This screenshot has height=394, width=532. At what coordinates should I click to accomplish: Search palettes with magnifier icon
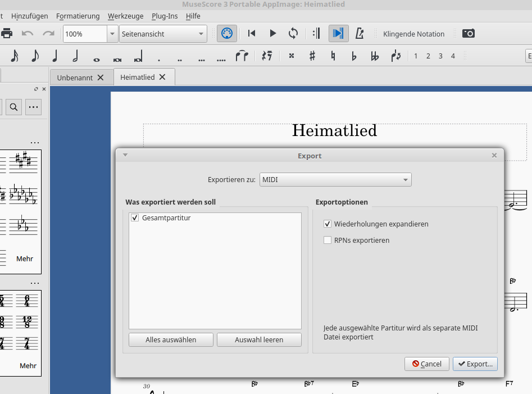click(x=13, y=107)
